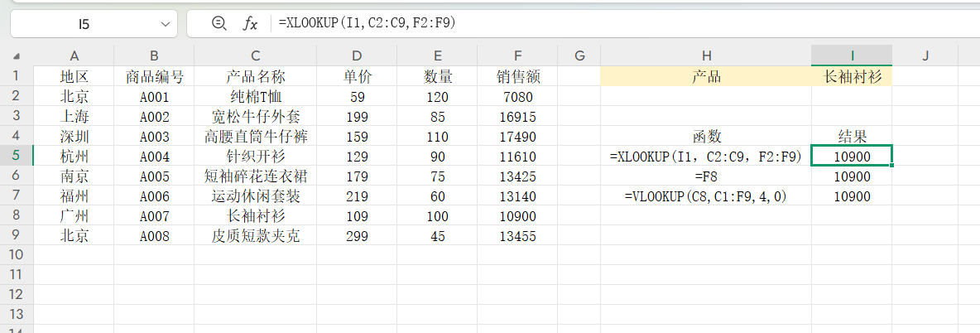The image size is (980, 333).
Task: Select row 1 header
Action: [x=17, y=77]
